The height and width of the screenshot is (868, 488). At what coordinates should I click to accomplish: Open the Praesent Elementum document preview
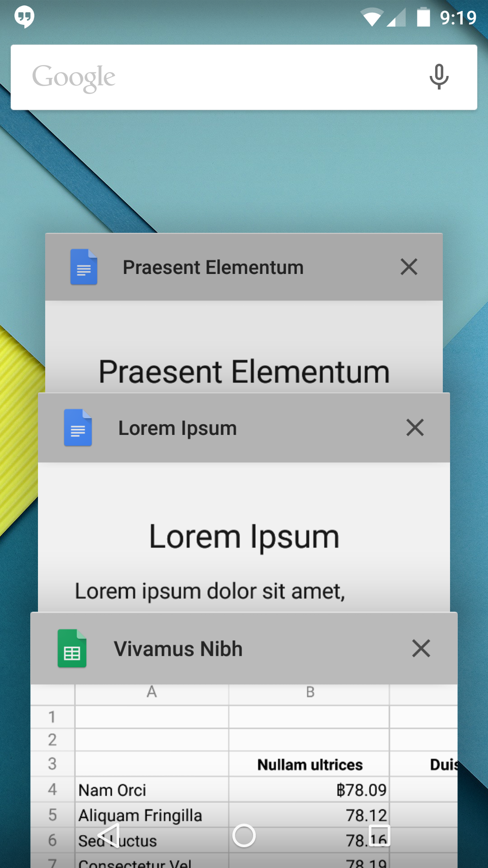[x=244, y=347]
